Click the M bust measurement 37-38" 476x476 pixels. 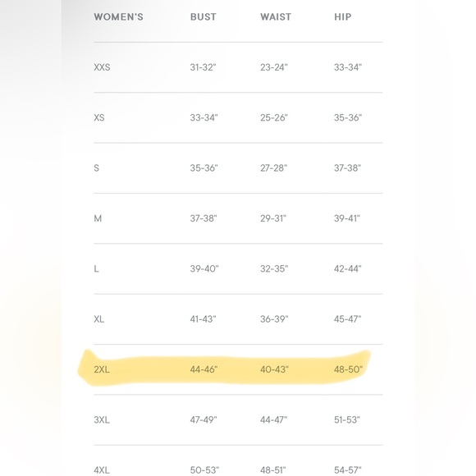point(204,218)
